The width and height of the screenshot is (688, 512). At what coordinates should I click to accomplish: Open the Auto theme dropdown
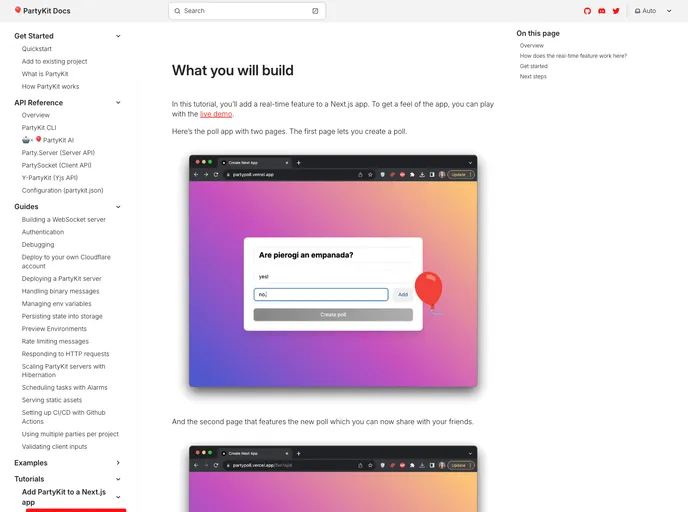[653, 11]
